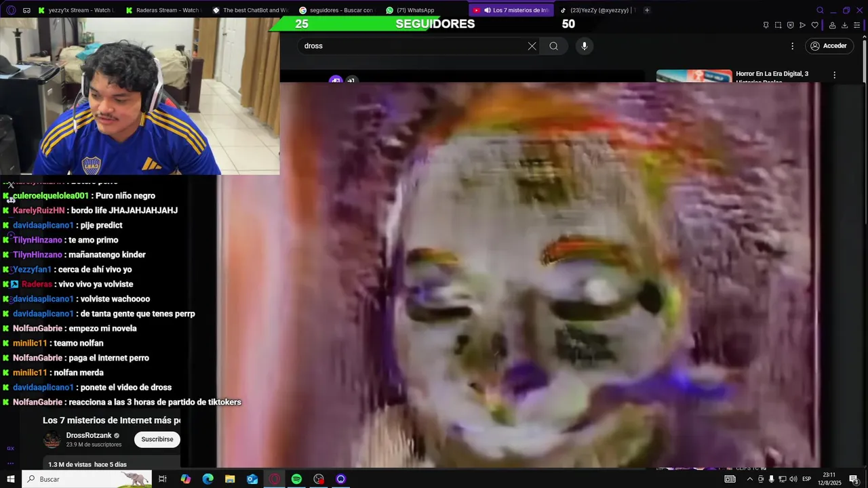Image resolution: width=868 pixels, height=488 pixels.
Task: Open the easy setup sliders icon
Action: click(857, 25)
